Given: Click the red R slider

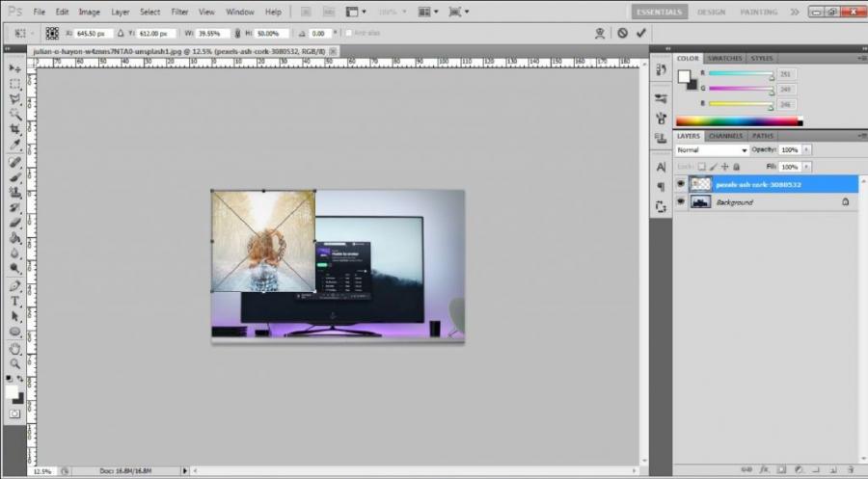Looking at the screenshot, I should click(742, 73).
